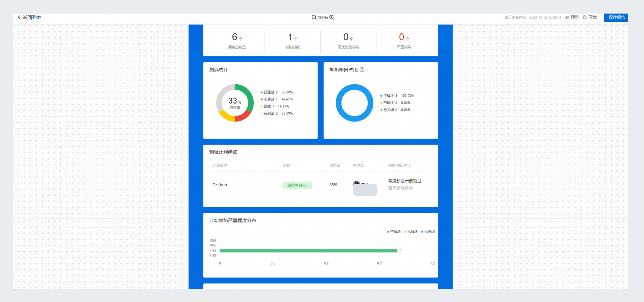Open the 缺陷修复占比 help question icon
The image size is (644, 302).
pos(362,70)
